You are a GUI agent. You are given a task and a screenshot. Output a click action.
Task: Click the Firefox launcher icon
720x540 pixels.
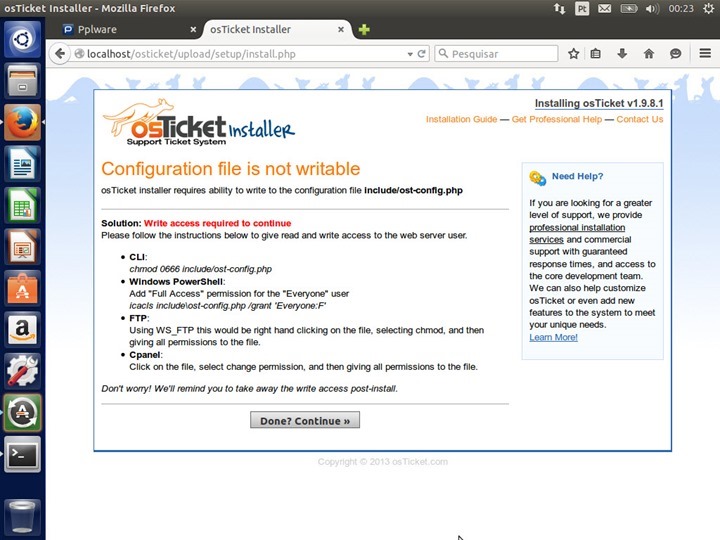click(x=22, y=122)
